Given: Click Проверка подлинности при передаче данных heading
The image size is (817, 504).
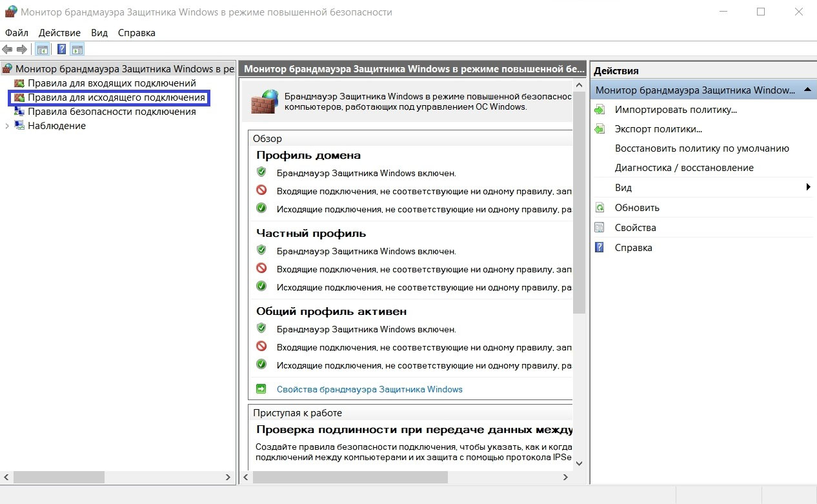Looking at the screenshot, I should (414, 429).
